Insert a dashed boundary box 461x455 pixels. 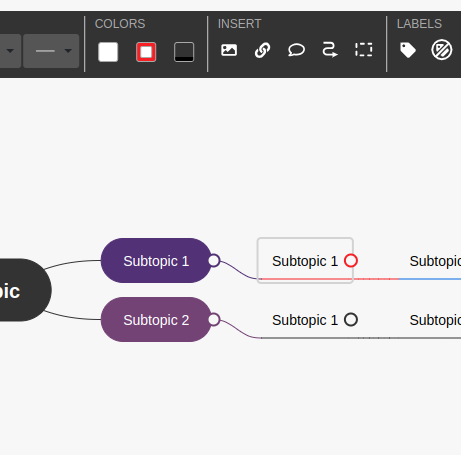point(364,50)
